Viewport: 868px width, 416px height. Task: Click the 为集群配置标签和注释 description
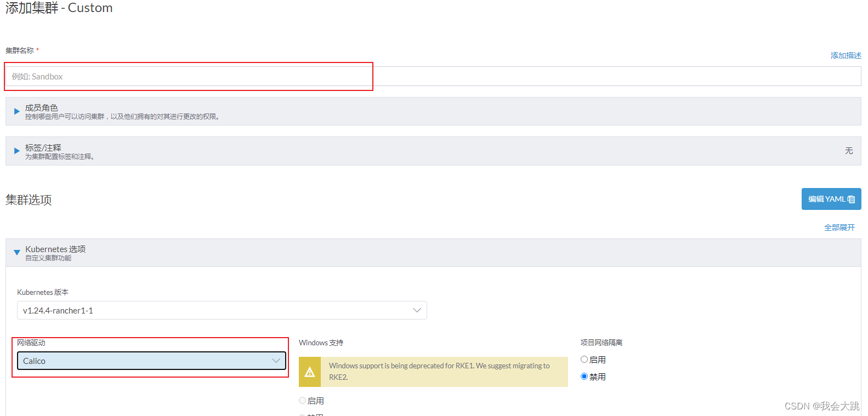coord(60,157)
